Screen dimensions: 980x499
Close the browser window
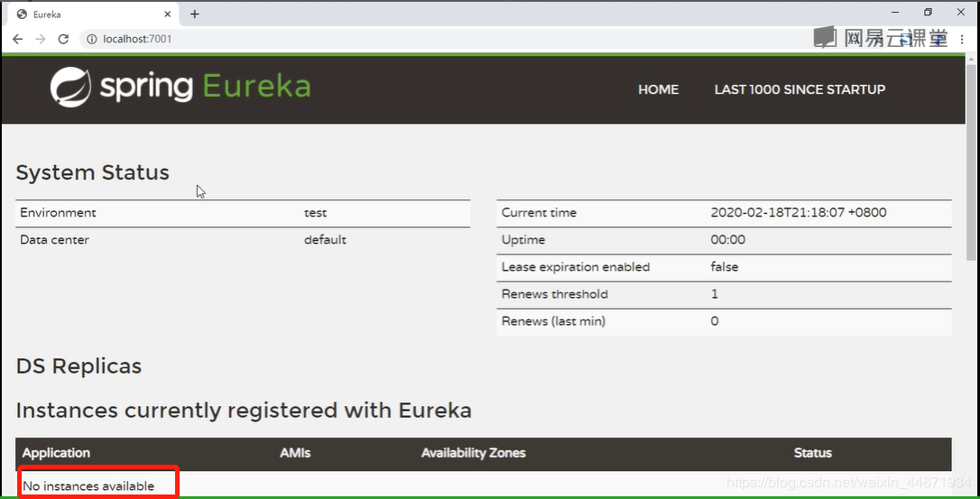coord(961,12)
